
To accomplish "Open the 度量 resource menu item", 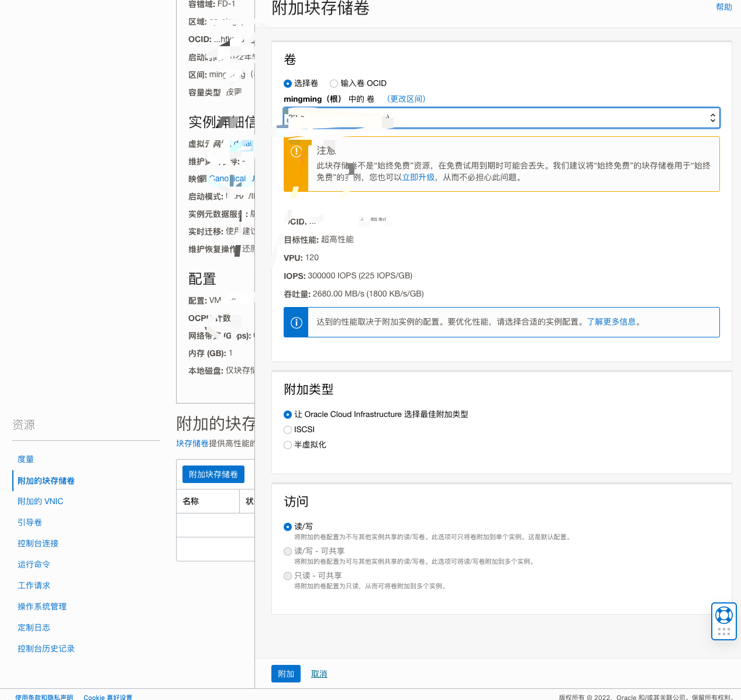I will (26, 459).
